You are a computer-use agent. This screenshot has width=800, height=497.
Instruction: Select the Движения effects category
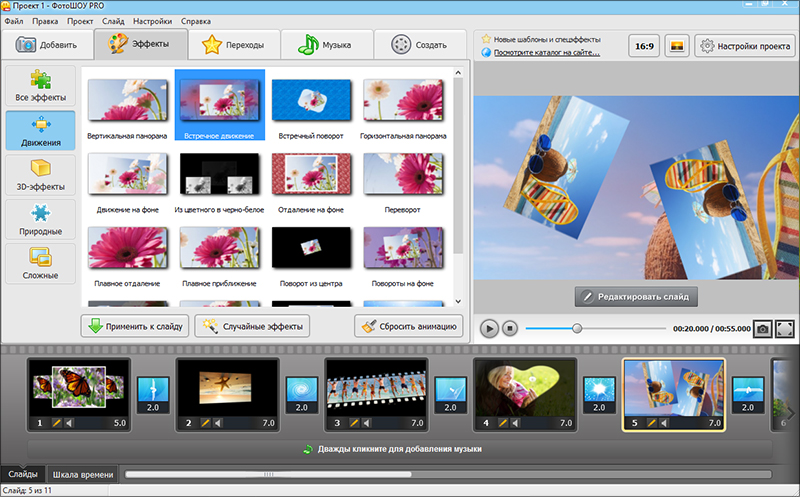pos(40,131)
